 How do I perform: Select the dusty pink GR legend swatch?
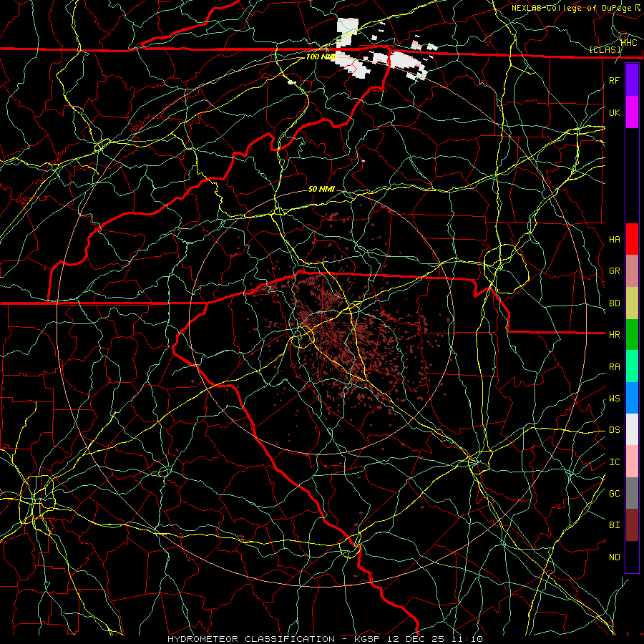tap(632, 270)
